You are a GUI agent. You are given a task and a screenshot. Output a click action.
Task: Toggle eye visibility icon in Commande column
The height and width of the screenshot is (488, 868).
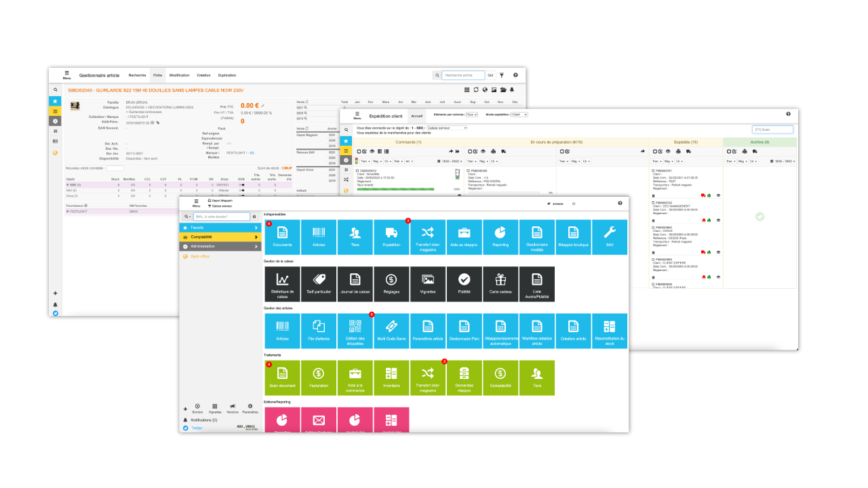[372, 151]
